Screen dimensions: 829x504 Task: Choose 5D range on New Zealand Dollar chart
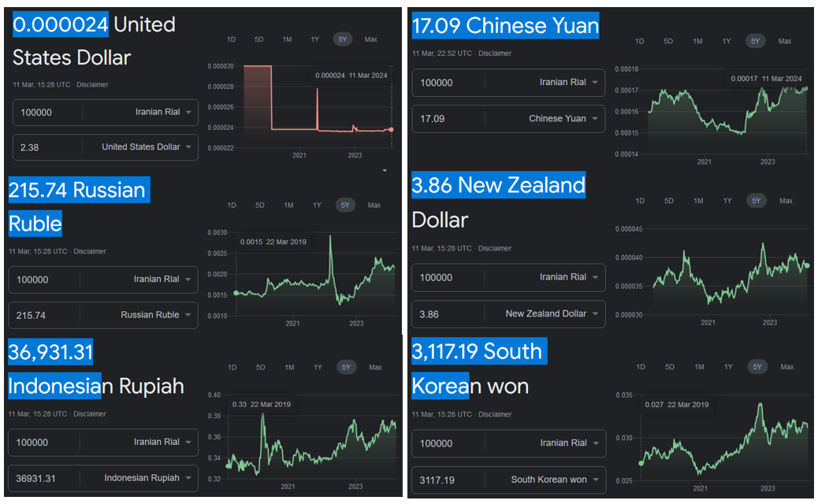coord(669,201)
